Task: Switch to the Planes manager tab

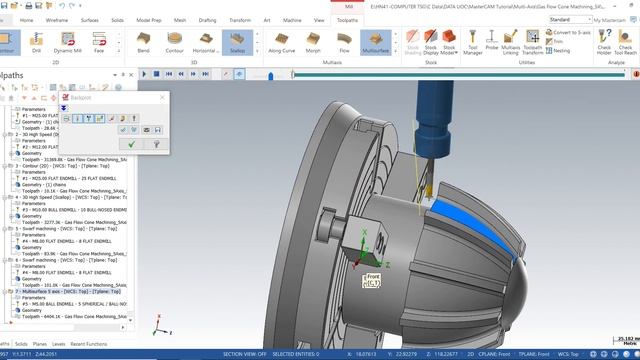Action: tap(40, 344)
